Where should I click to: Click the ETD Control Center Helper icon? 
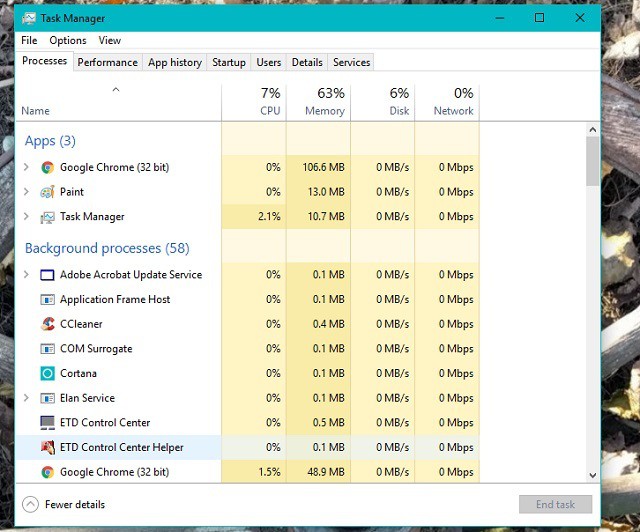47,447
